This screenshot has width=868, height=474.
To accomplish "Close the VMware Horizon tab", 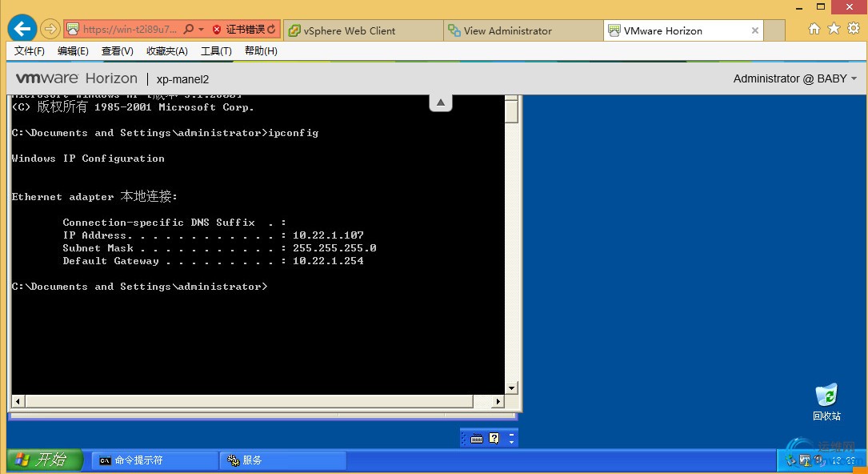I will click(x=754, y=31).
